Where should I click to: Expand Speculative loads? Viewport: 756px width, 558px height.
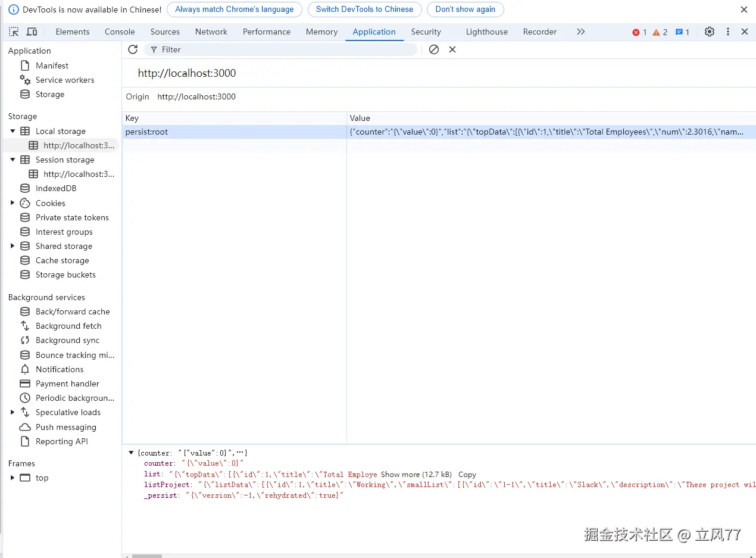coord(13,412)
